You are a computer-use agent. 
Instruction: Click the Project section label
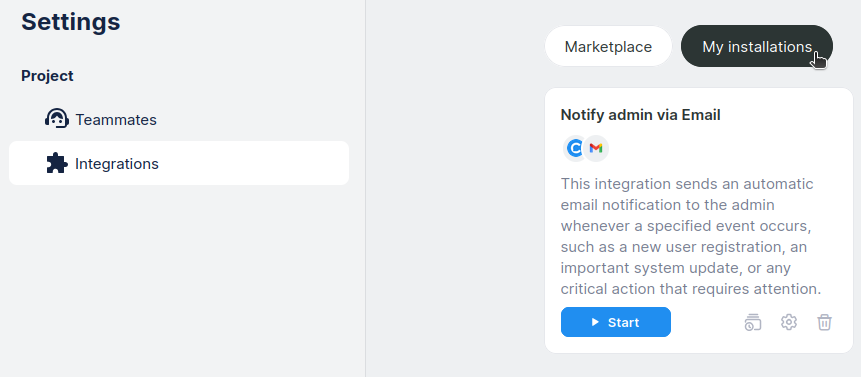[x=47, y=76]
